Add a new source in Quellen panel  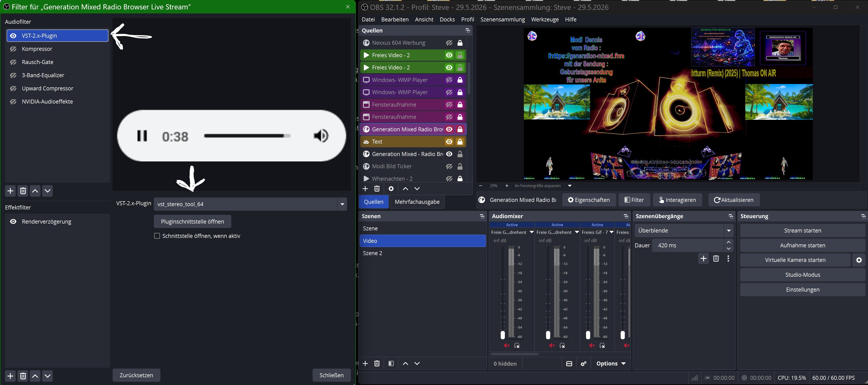(365, 188)
